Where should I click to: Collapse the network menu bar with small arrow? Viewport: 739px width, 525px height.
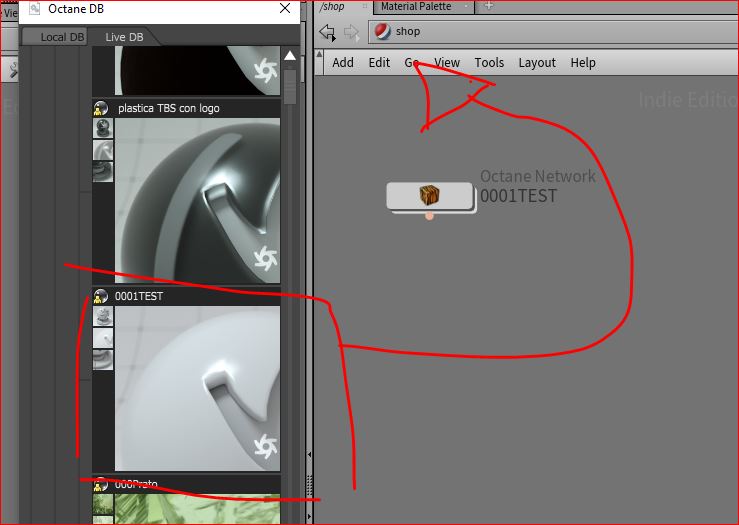(x=320, y=54)
